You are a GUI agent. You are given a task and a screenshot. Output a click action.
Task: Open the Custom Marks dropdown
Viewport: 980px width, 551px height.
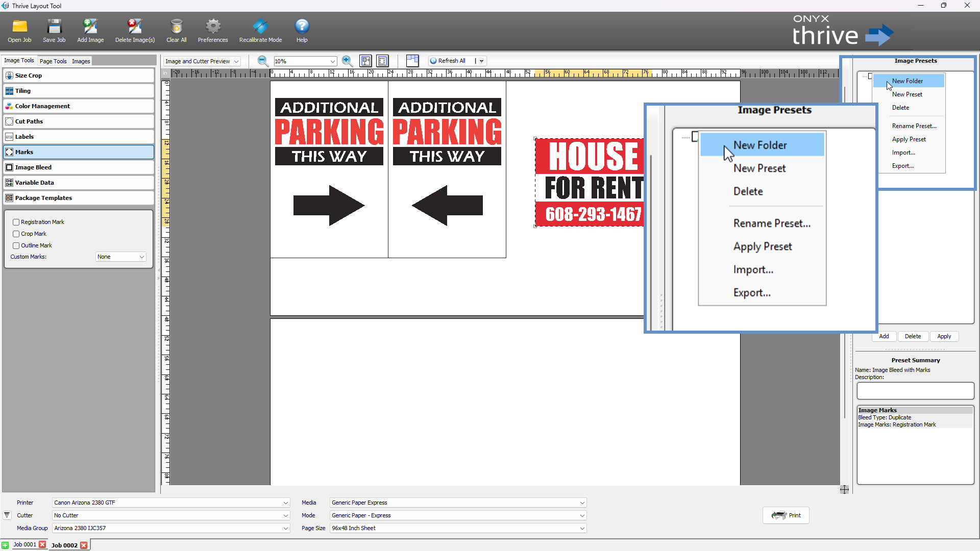121,257
